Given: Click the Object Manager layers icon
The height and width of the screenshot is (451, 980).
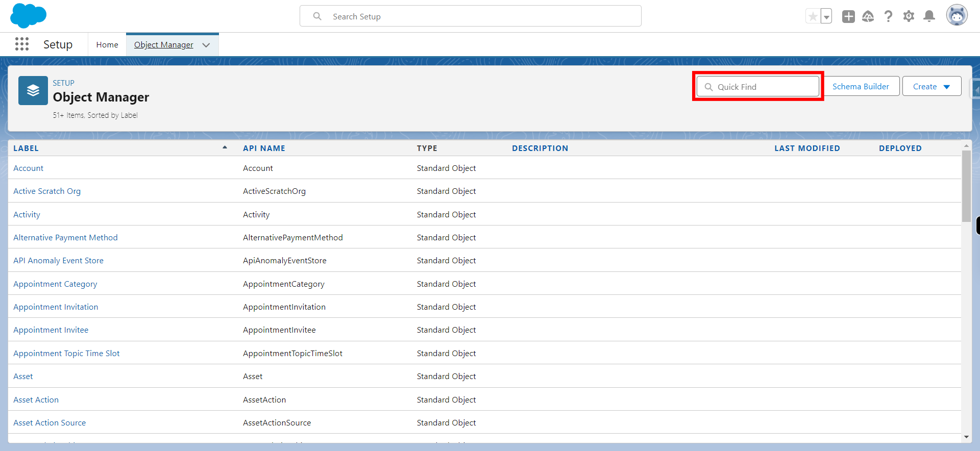Looking at the screenshot, I should click(33, 90).
